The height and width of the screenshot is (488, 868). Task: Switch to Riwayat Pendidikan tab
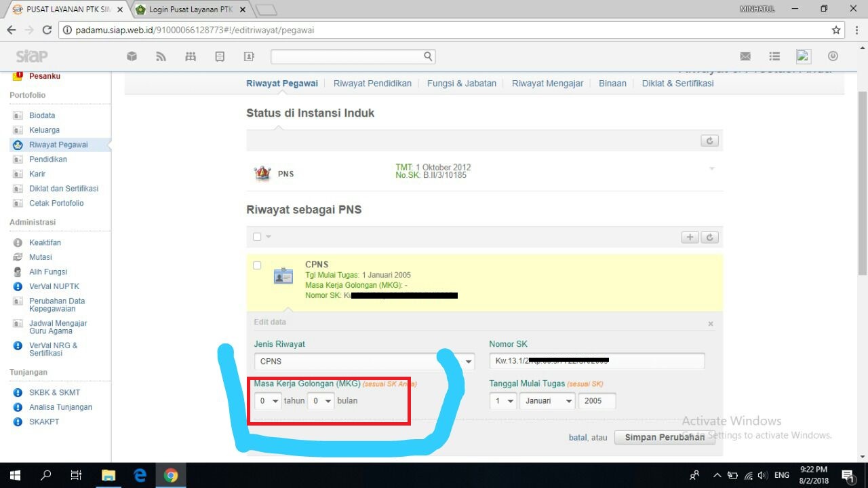pyautogui.click(x=372, y=83)
